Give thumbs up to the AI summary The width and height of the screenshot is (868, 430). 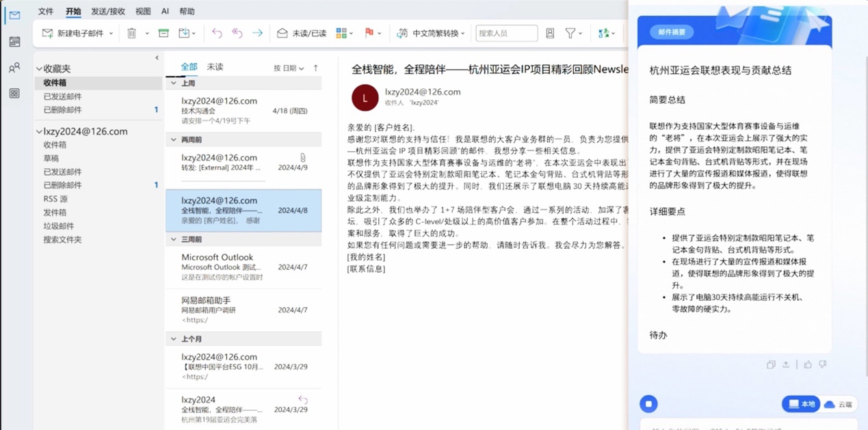pyautogui.click(x=808, y=364)
